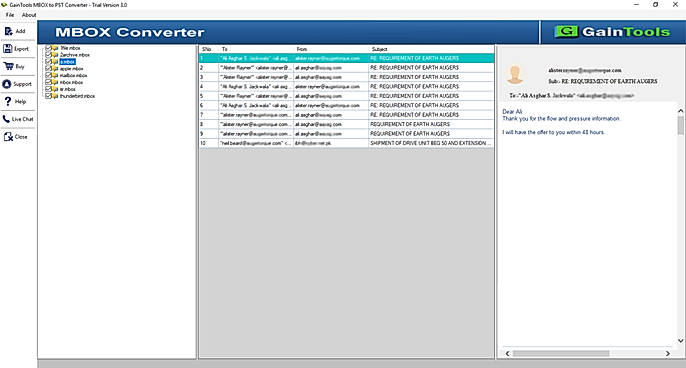Screen dimensions: 686x368
Task: Select thunderbird.mbox in the tree
Action: click(x=77, y=96)
